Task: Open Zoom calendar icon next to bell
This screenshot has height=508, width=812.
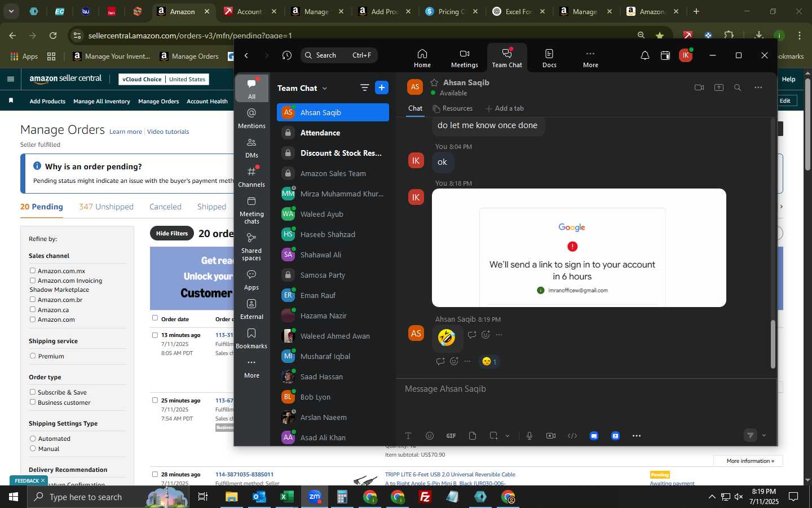Action: [665, 55]
